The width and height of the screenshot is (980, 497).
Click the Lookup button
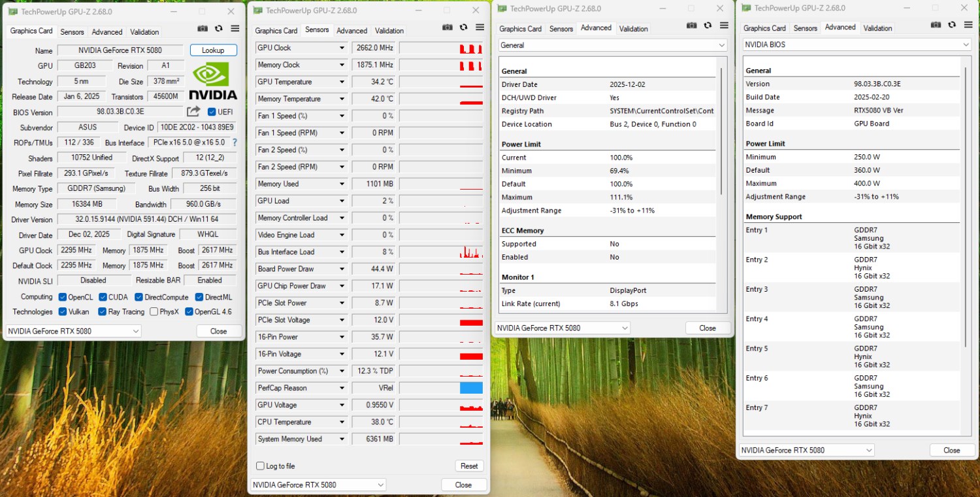213,50
